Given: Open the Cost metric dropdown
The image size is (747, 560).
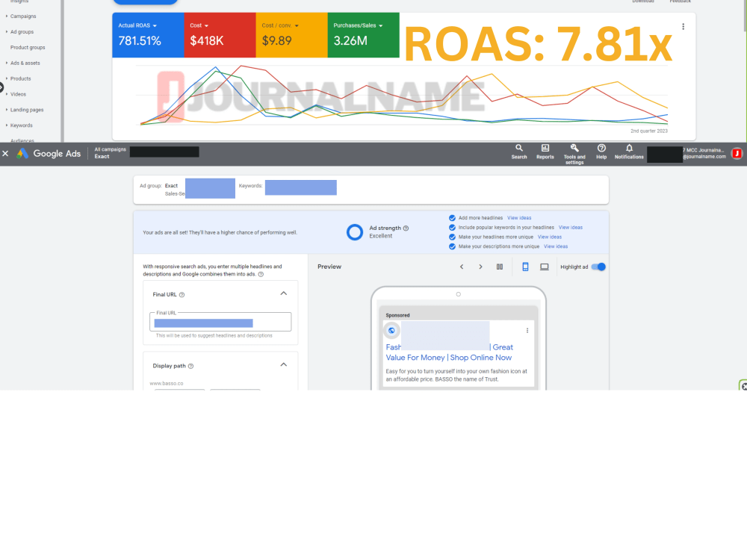Looking at the screenshot, I should pyautogui.click(x=206, y=25).
